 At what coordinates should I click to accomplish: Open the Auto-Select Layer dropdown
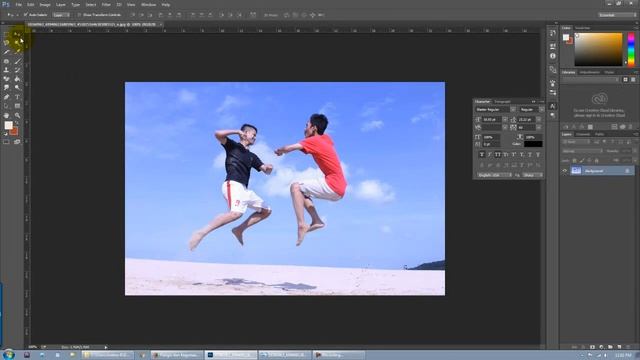(61, 15)
